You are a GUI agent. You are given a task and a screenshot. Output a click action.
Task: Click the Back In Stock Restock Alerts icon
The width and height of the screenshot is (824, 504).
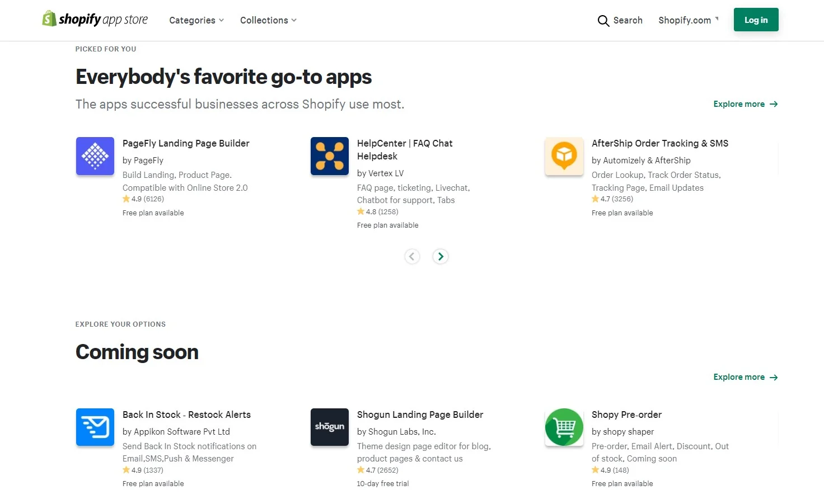pyautogui.click(x=95, y=427)
